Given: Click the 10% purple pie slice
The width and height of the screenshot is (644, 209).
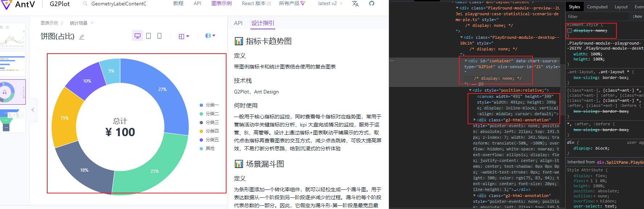Looking at the screenshot, I should tap(87, 80).
